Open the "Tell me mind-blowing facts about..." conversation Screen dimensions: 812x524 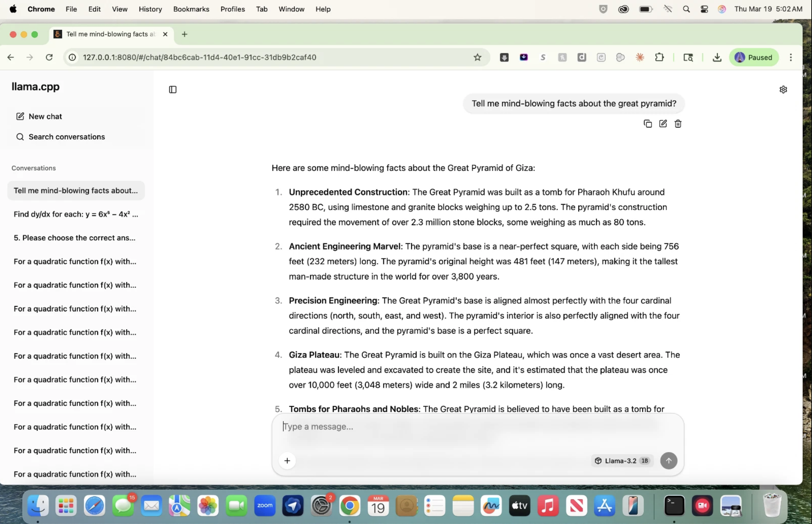click(76, 190)
